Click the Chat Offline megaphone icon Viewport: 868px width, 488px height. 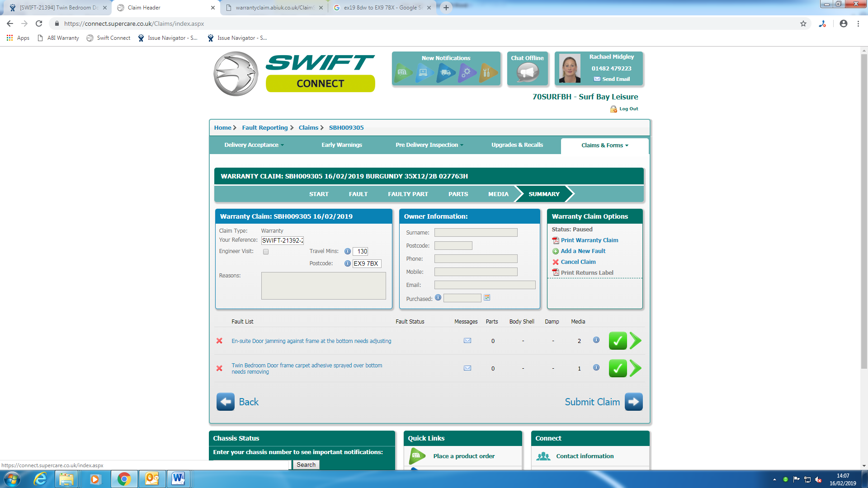point(527,72)
